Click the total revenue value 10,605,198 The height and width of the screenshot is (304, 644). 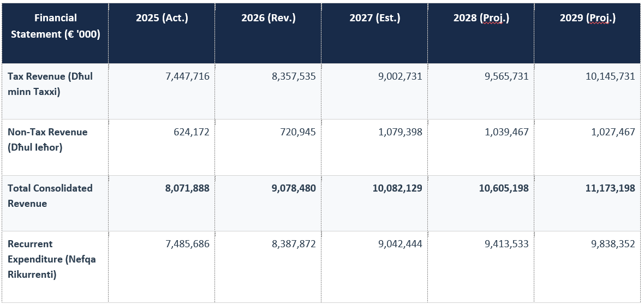[x=504, y=188]
